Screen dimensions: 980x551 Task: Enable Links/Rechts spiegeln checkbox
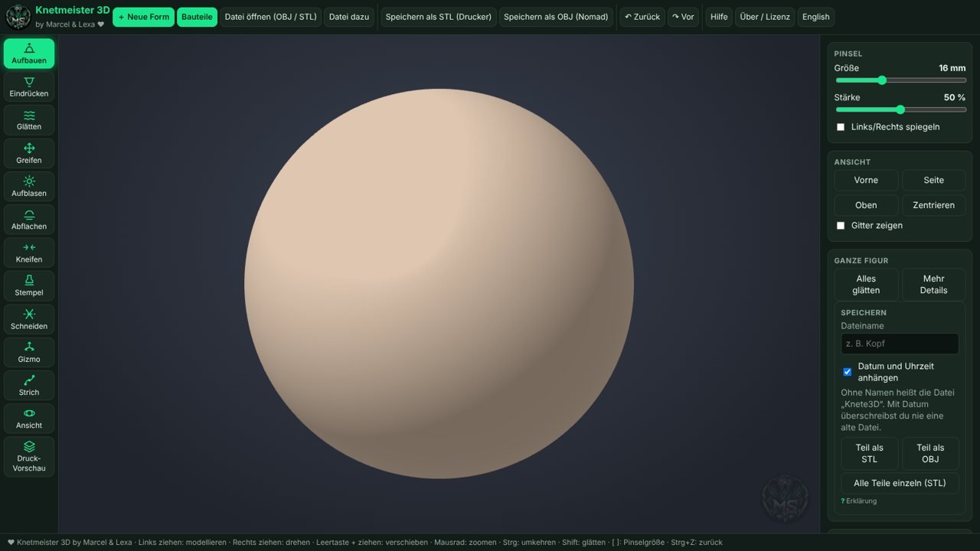click(841, 127)
